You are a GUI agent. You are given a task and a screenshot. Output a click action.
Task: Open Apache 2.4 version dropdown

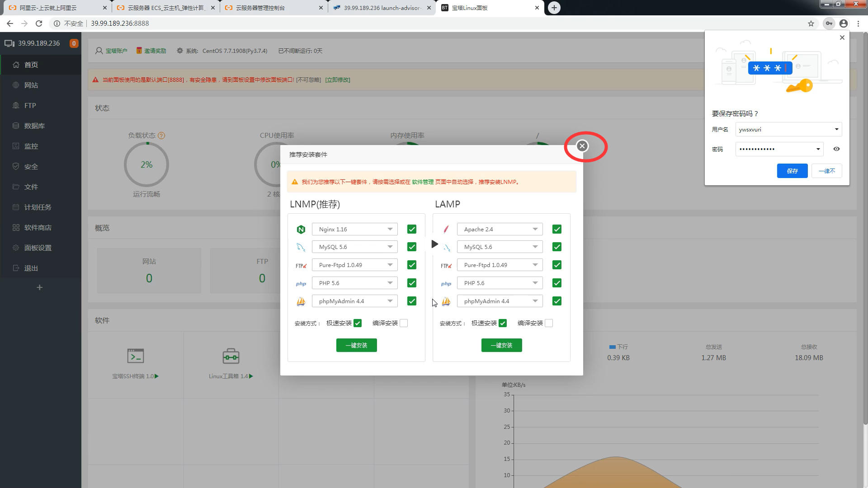[500, 230]
